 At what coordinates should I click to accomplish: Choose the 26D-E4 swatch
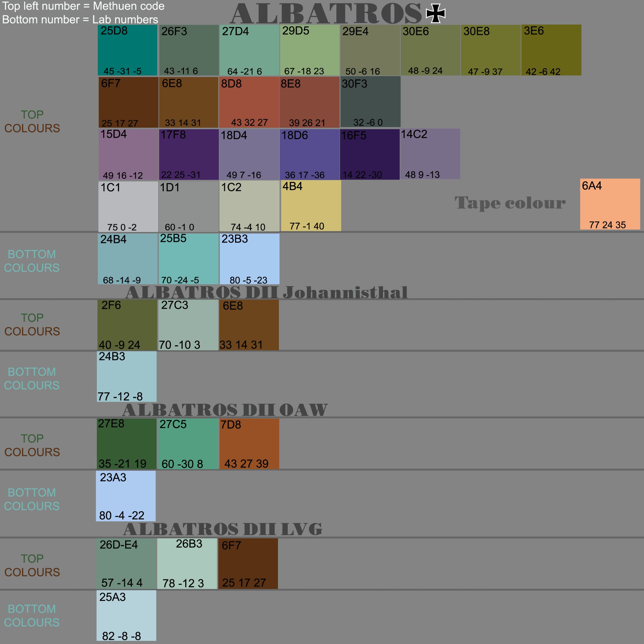tap(127, 564)
